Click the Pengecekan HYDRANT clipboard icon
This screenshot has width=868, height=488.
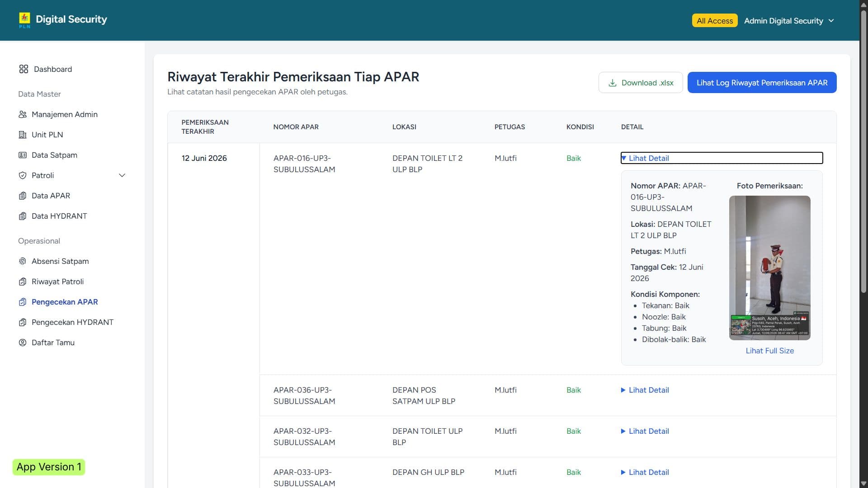[x=23, y=322]
